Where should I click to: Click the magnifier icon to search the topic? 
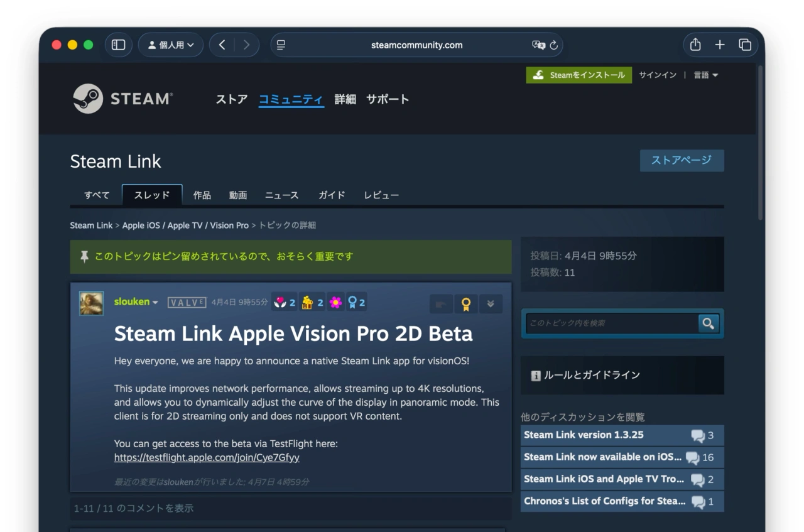[x=709, y=323]
